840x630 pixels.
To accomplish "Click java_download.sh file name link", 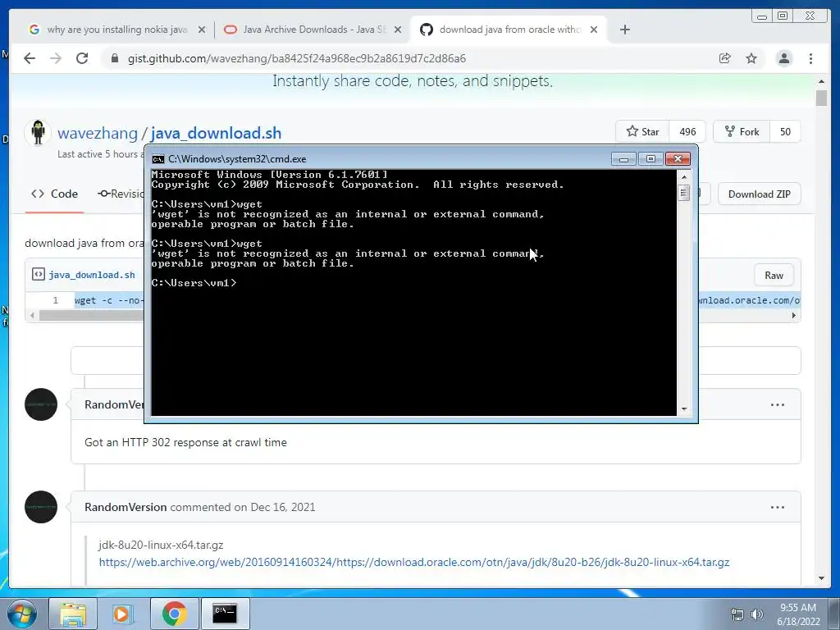I will tap(92, 275).
